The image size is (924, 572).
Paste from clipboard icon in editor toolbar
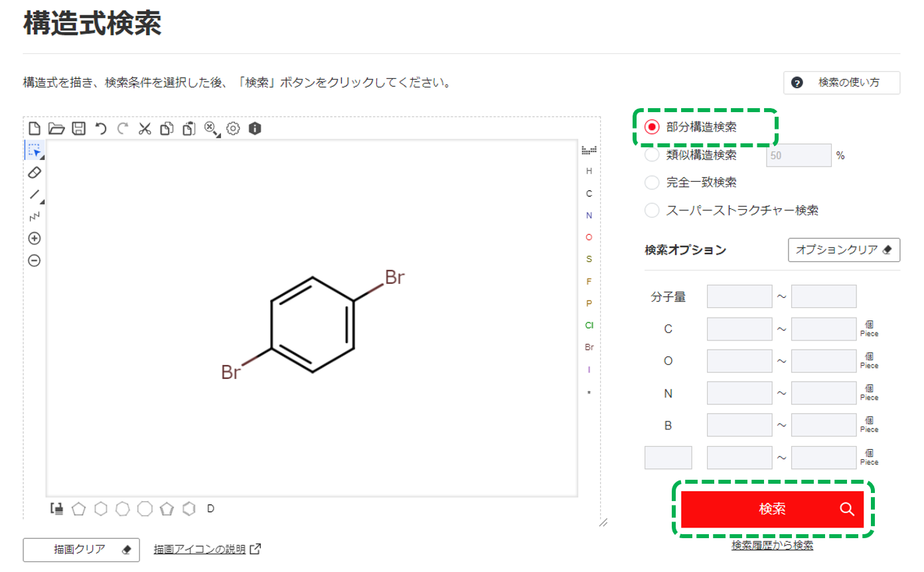[189, 129]
